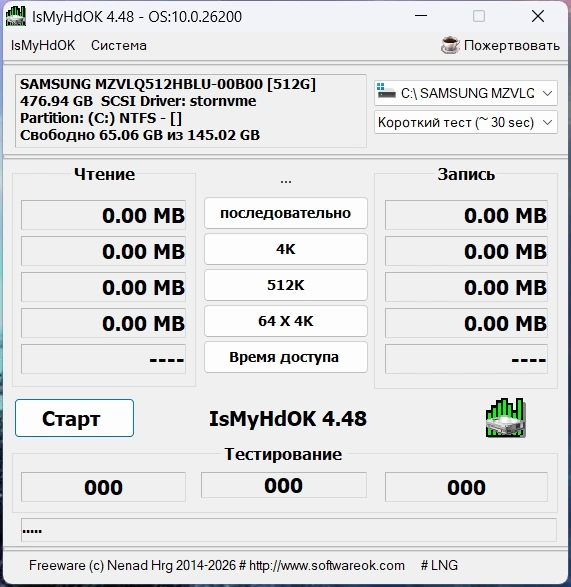Click the Запись group heading

pos(466,174)
